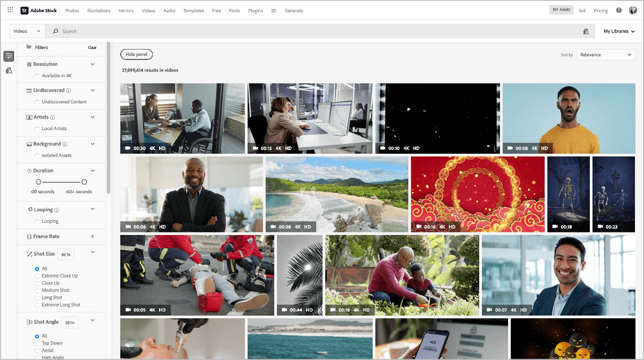The width and height of the screenshot is (644, 360).
Task: Open Fonts navigation item
Action: (x=234, y=11)
